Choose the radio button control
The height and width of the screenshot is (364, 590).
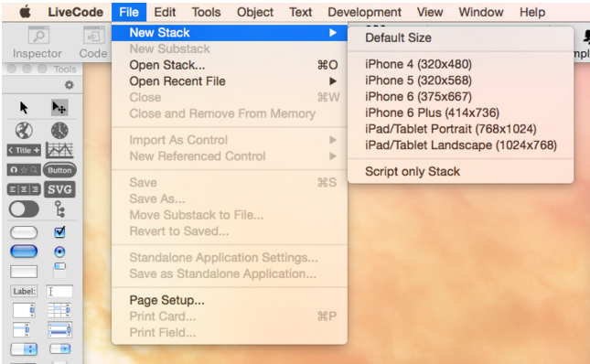point(59,252)
